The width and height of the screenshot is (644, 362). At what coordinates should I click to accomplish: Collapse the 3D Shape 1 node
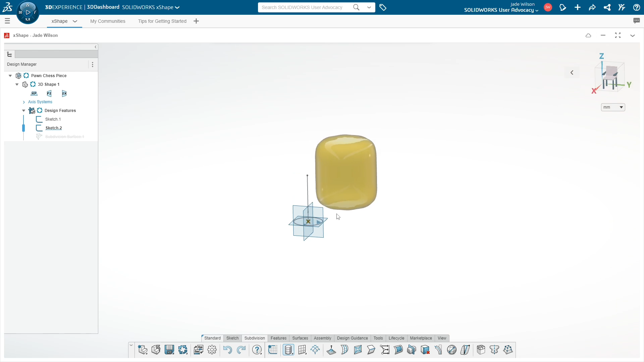pyautogui.click(x=17, y=84)
